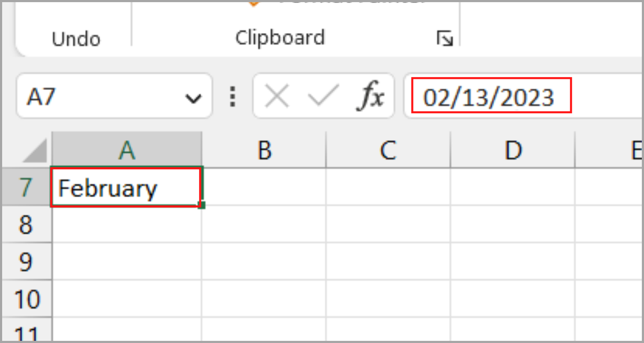
Task: Click the Clipboard group label
Action: point(280,38)
